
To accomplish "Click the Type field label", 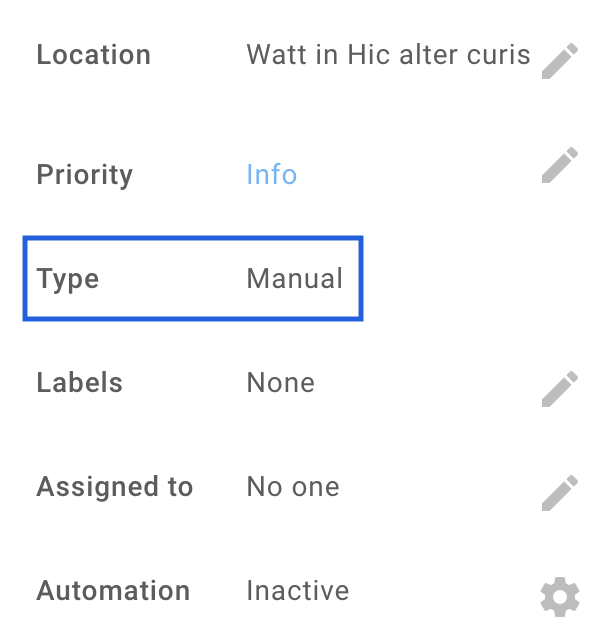I will 68,278.
